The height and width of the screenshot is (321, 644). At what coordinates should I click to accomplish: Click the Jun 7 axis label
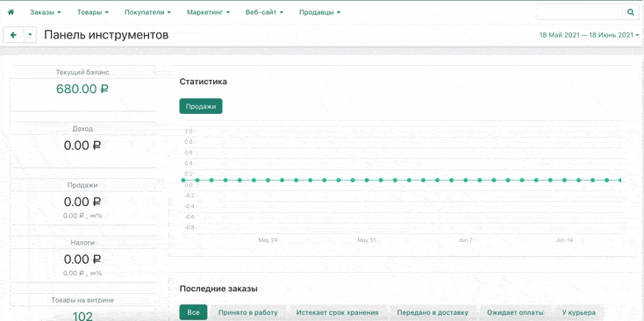coord(466,239)
